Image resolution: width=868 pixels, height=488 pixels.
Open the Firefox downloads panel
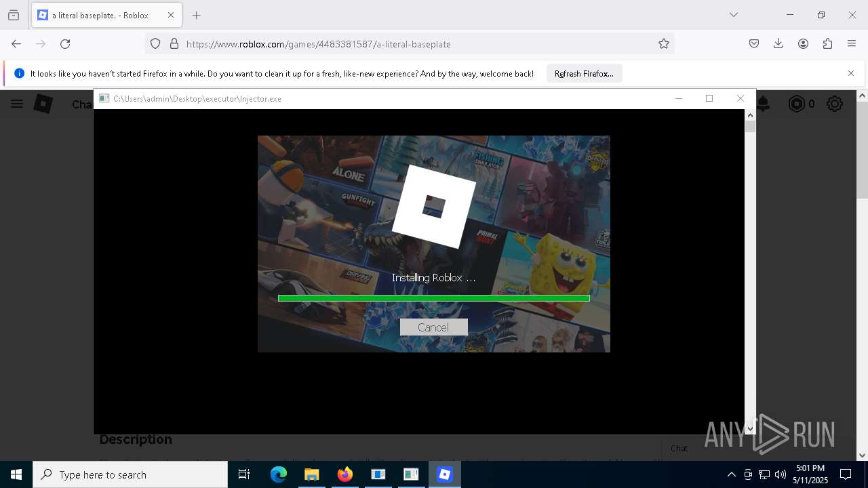point(778,43)
